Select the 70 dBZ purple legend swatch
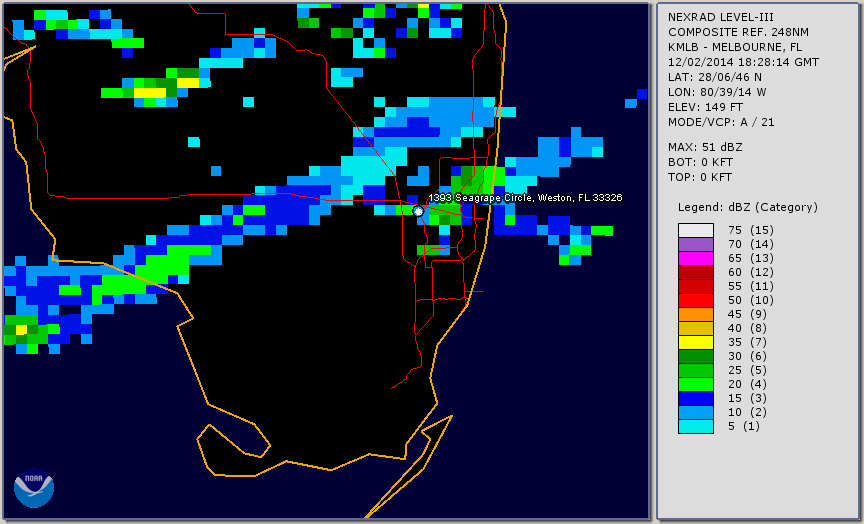This screenshot has width=864, height=524. [696, 245]
